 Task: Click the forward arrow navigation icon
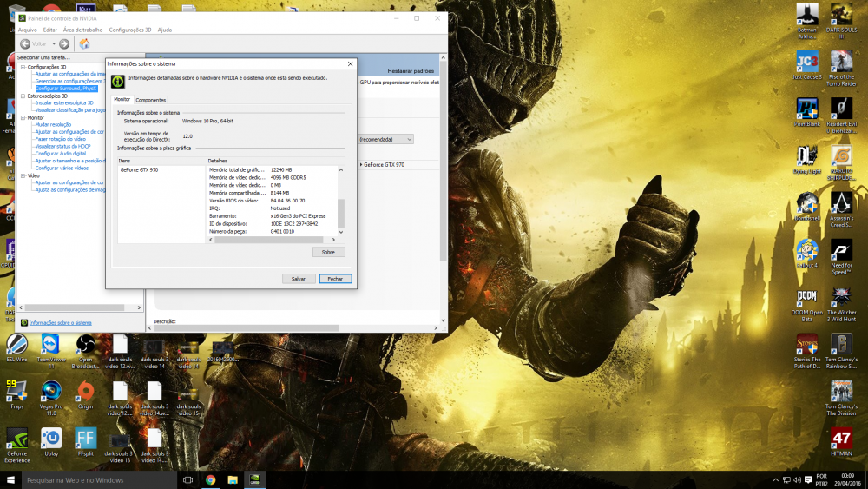64,43
